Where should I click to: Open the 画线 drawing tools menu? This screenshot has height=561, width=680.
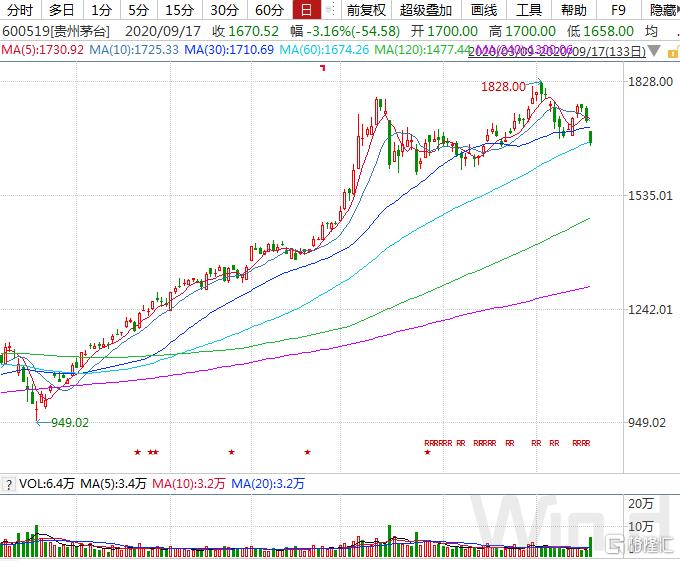484,10
